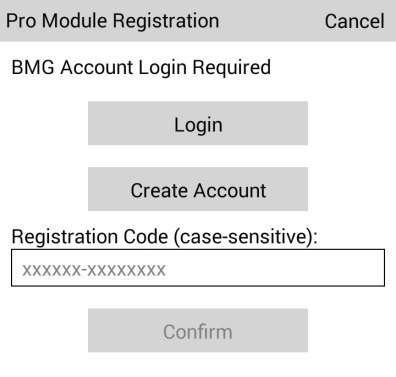The height and width of the screenshot is (377, 396).
Task: Dismiss registration using the Cancel link
Action: click(354, 21)
